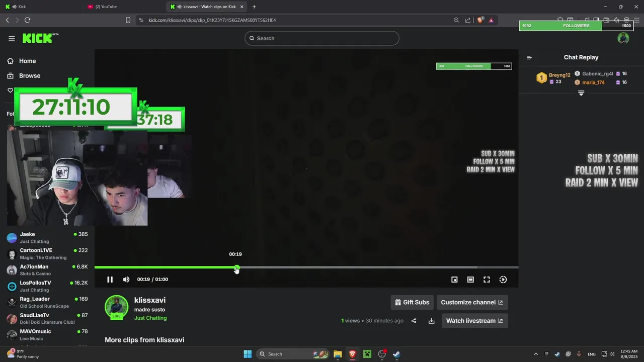Image resolution: width=644 pixels, height=362 pixels.
Task: Open File Explorer from taskbar
Action: click(338, 354)
